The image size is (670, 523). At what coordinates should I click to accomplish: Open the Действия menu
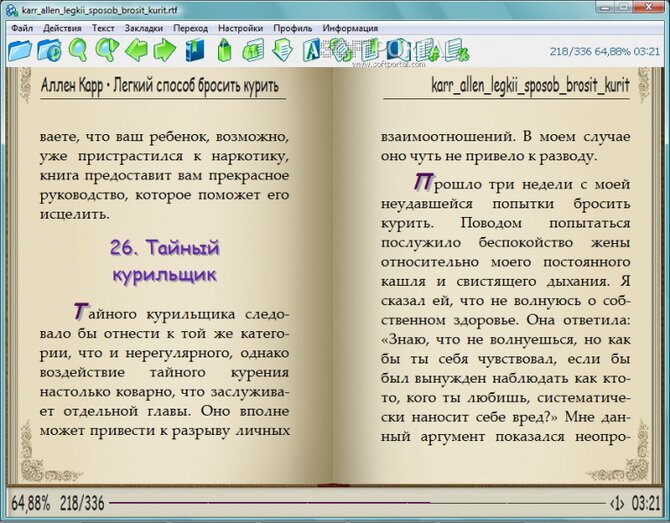click(x=62, y=28)
